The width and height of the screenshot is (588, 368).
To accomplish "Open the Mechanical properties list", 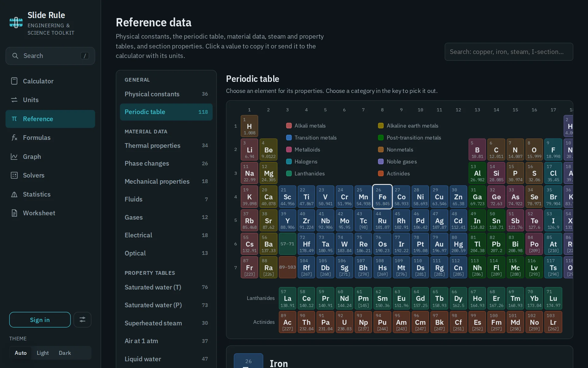I will click(166, 182).
